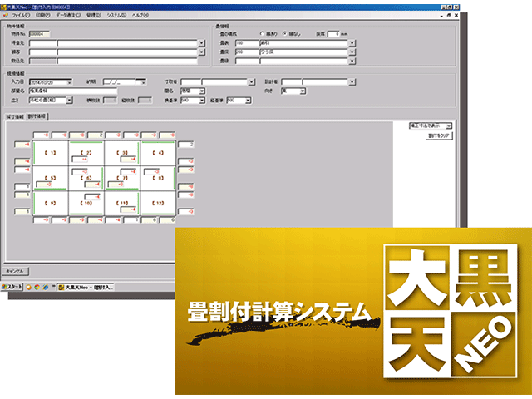Screen dimensions: 532x399
Task: Launch Internet Explorer from the quick launch
Action: [x=46, y=287]
